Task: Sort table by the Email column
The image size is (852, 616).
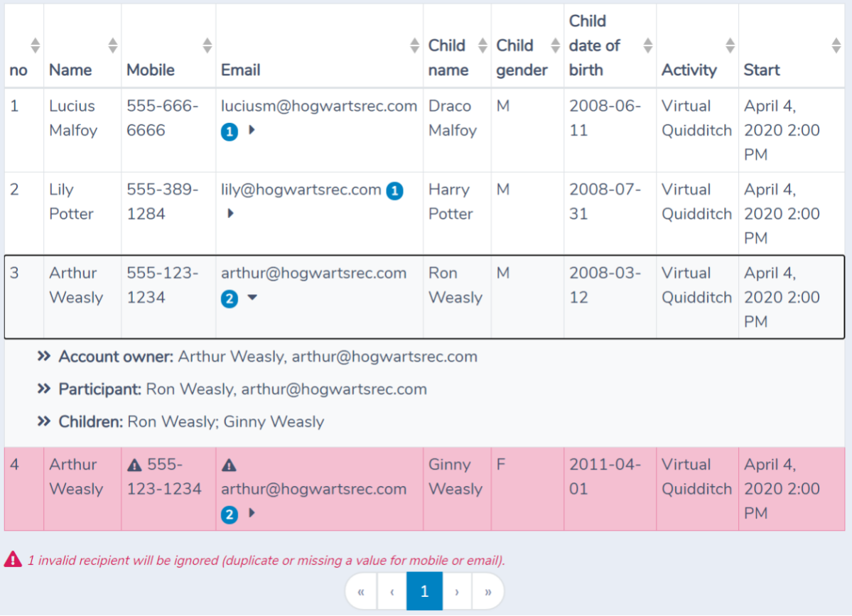Action: click(414, 45)
